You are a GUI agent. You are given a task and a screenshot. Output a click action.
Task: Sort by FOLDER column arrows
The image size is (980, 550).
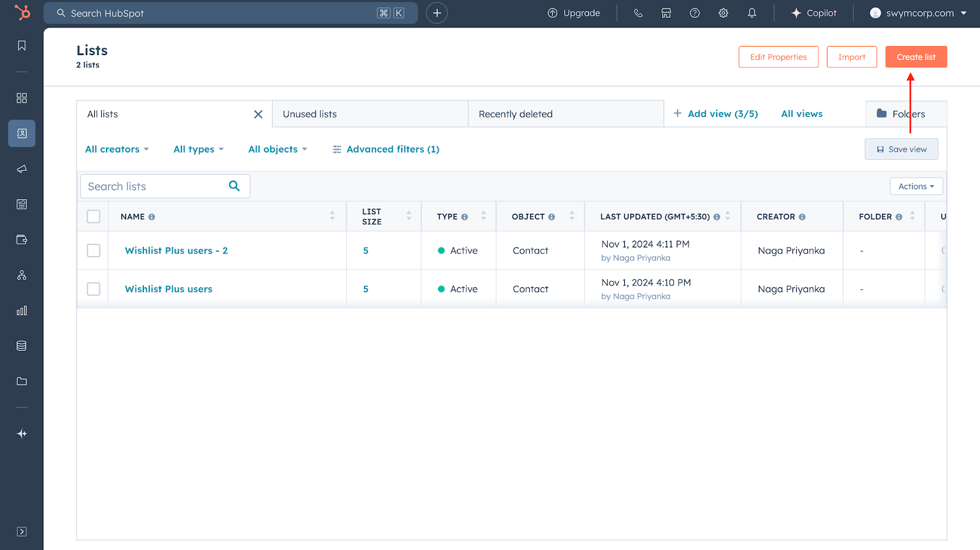[x=912, y=216]
